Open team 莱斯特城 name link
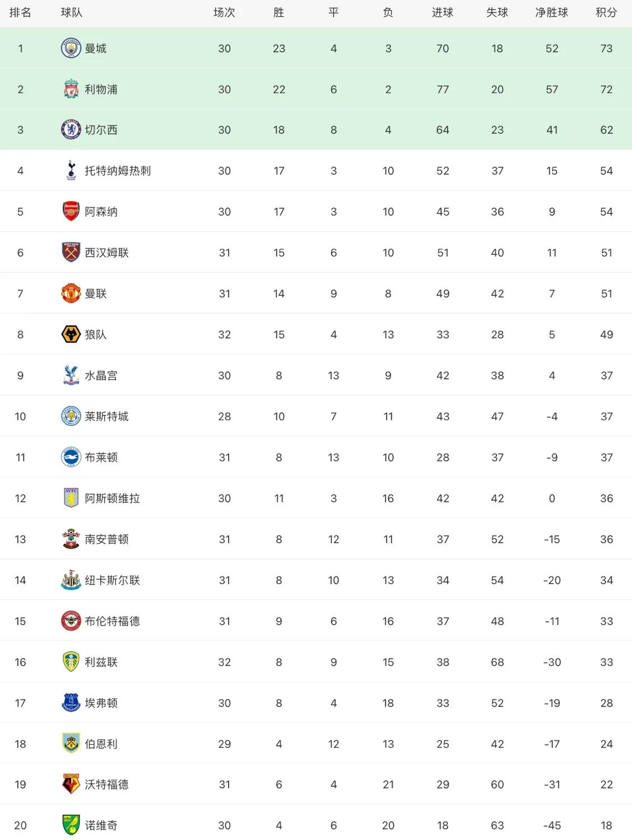 pyautogui.click(x=106, y=416)
